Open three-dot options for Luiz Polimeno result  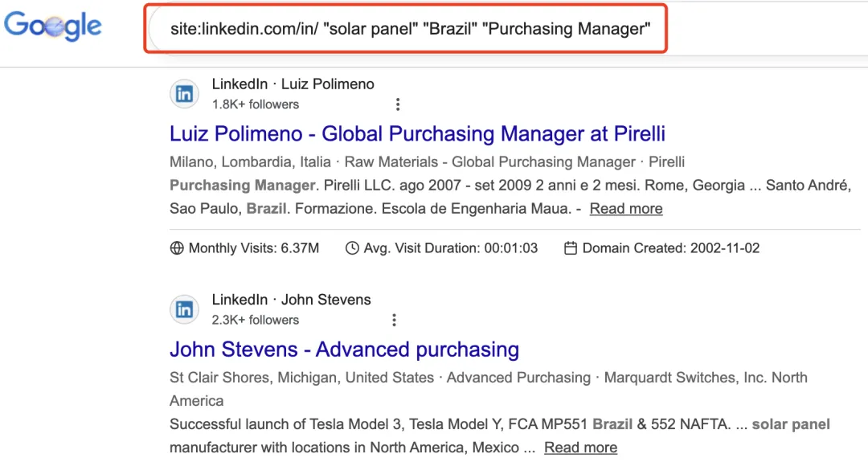[397, 104]
